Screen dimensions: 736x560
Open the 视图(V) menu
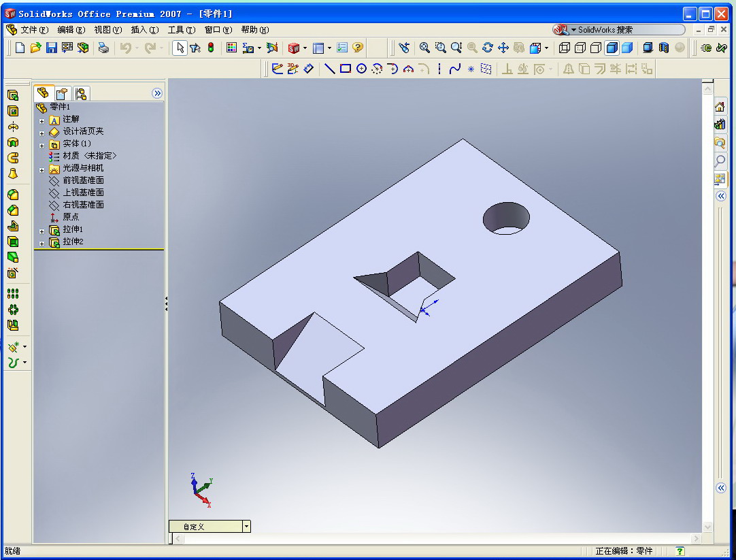(108, 29)
